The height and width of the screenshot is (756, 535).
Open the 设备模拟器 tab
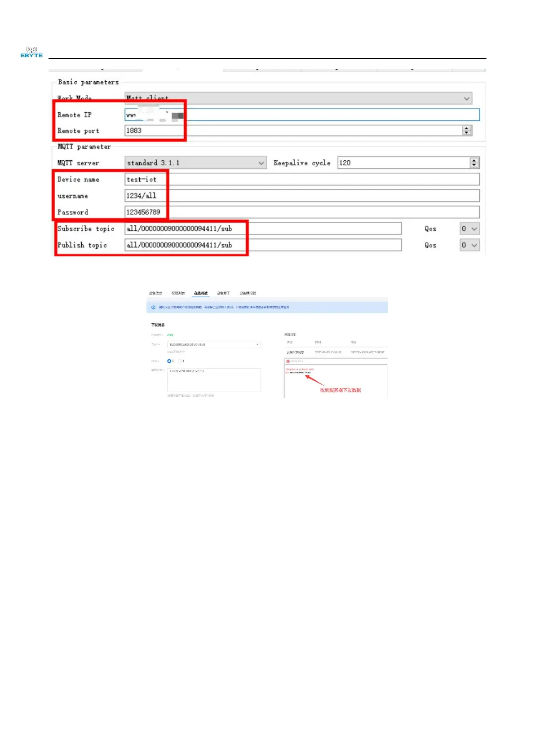248,293
